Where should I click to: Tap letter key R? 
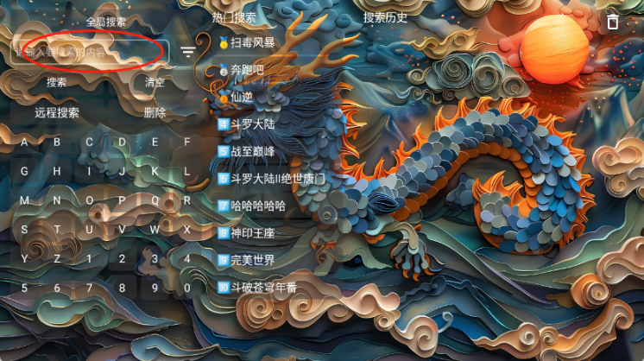pyautogui.click(x=186, y=200)
